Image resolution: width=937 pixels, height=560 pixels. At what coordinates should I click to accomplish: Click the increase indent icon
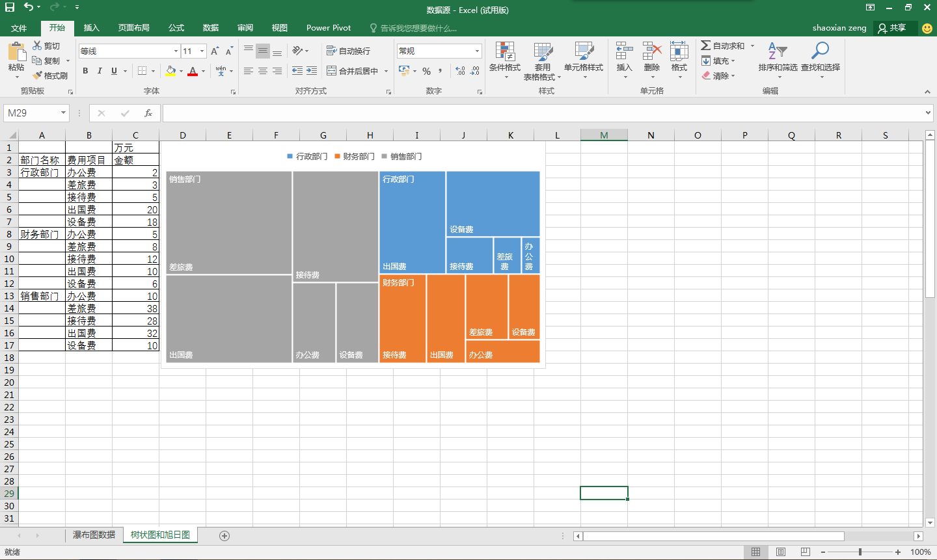click(312, 71)
